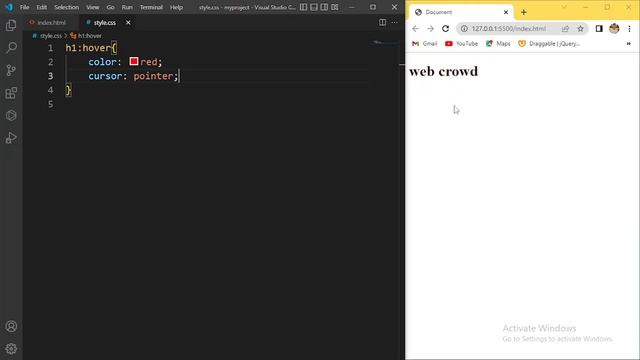Viewport: 640px width, 360px height.
Task: Close the Document browser tab
Action: (x=506, y=12)
